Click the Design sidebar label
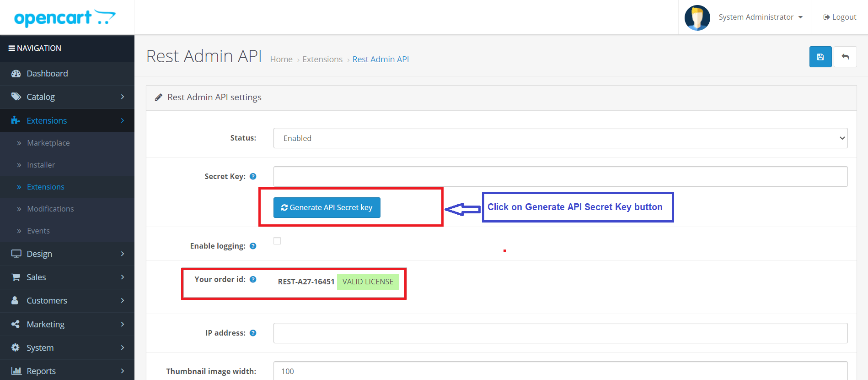 click(x=39, y=254)
